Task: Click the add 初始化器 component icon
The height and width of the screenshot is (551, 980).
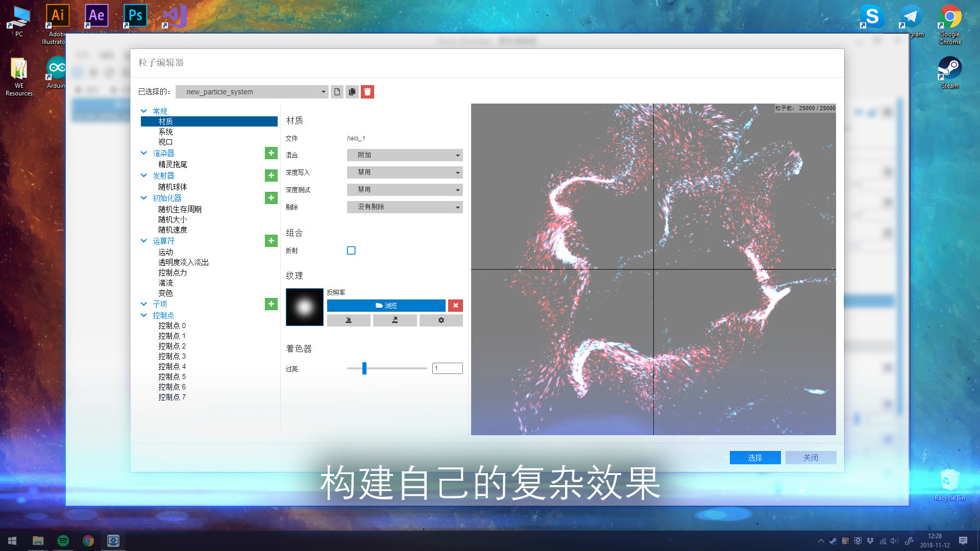Action: click(271, 198)
